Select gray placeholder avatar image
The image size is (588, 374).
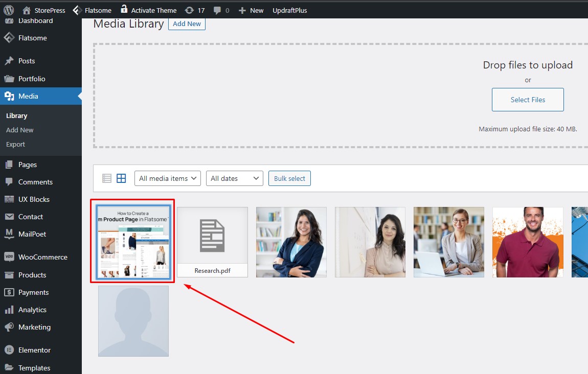[133, 321]
